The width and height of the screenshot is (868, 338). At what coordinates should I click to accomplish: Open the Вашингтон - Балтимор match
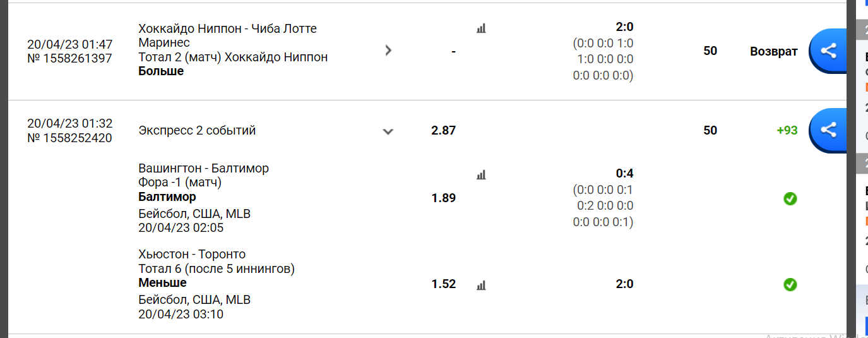[x=203, y=169]
